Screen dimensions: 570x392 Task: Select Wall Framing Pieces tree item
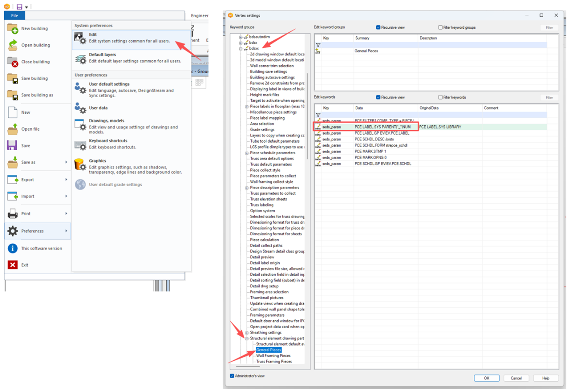[x=273, y=356]
